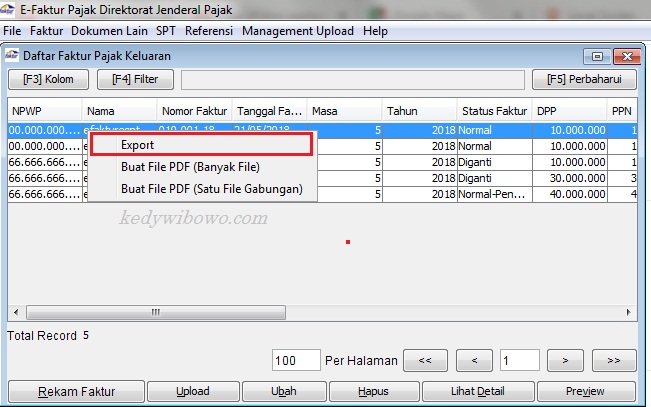The image size is (651, 407).
Task: Click the horizontal scrollbar thumb
Action: click(x=156, y=312)
